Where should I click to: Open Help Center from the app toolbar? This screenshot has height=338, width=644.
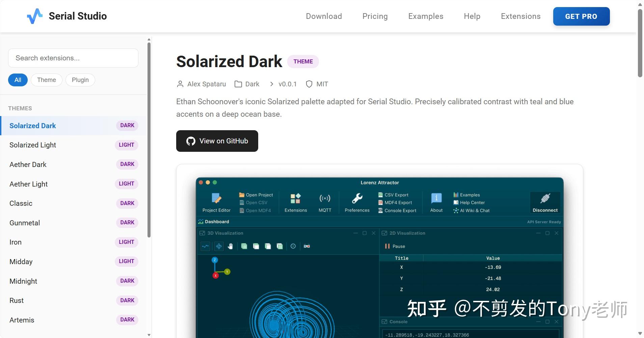(469, 202)
